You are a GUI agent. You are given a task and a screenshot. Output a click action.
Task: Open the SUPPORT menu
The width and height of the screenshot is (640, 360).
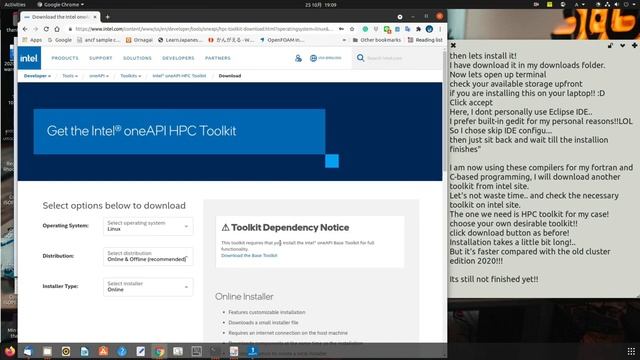point(101,58)
